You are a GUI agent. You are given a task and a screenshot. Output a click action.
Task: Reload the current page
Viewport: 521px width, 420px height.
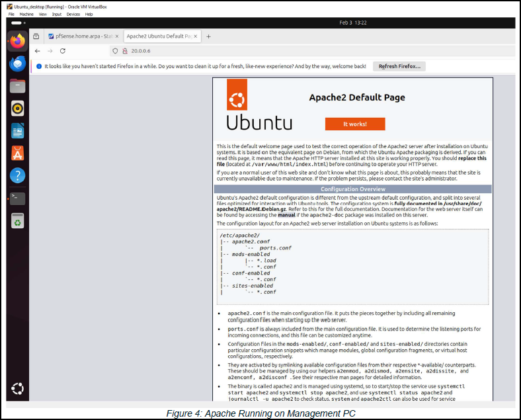[x=62, y=51]
